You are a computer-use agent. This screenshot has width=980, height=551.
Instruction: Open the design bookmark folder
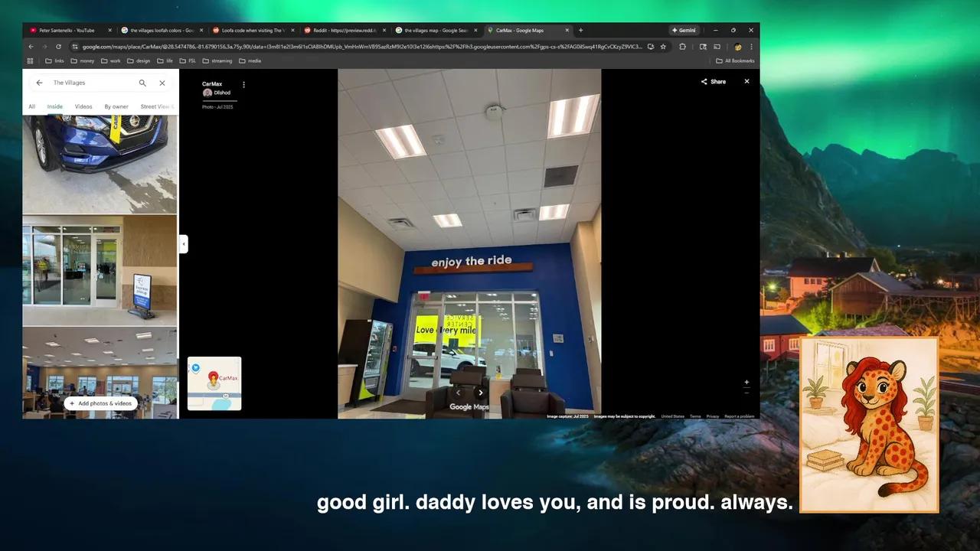tap(139, 60)
